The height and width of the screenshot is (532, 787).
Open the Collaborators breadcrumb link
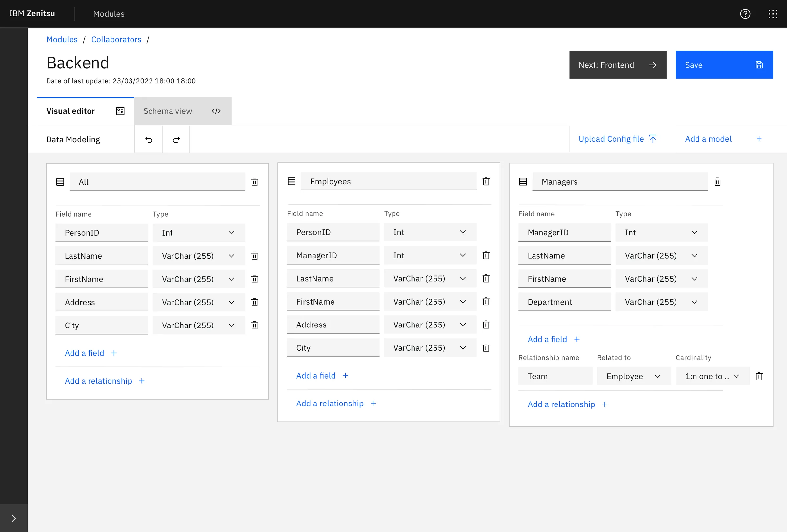[x=116, y=39]
